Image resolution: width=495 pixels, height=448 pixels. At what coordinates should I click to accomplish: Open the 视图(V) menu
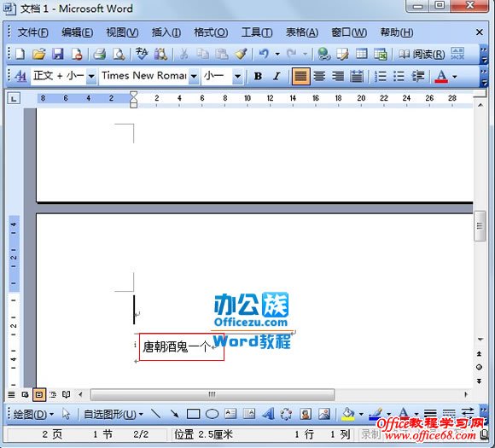point(122,32)
